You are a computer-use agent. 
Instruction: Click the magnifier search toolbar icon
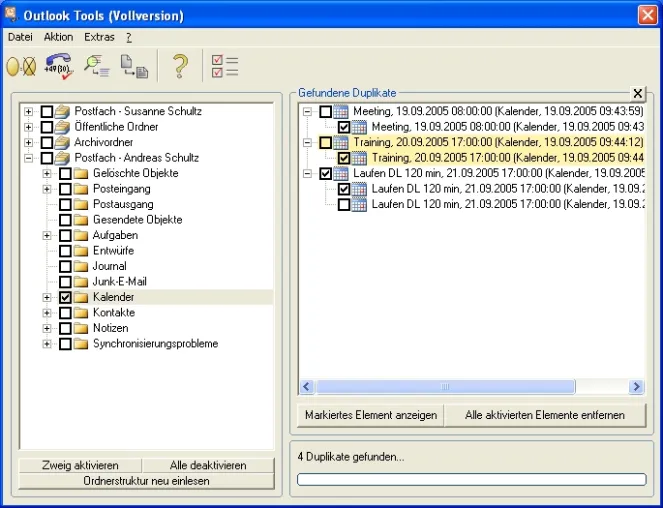coord(97,66)
